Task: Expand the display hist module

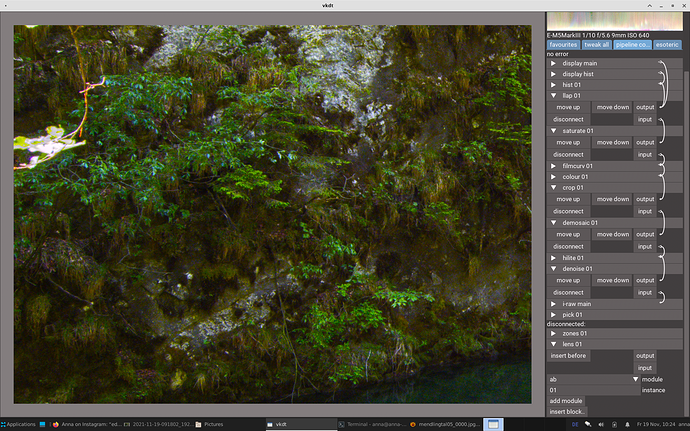Action: [554, 74]
